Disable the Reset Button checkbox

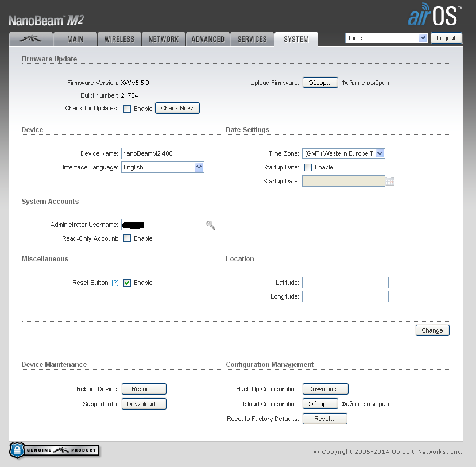(x=127, y=283)
